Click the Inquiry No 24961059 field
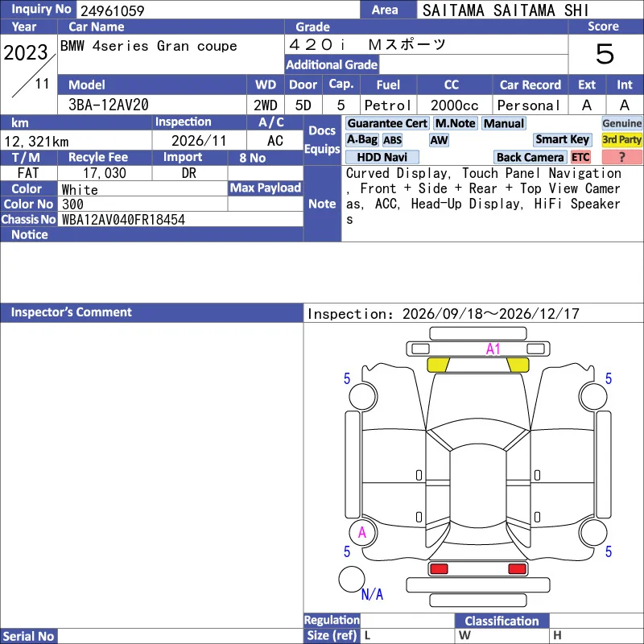This screenshot has height=644, width=644. pyautogui.click(x=218, y=10)
